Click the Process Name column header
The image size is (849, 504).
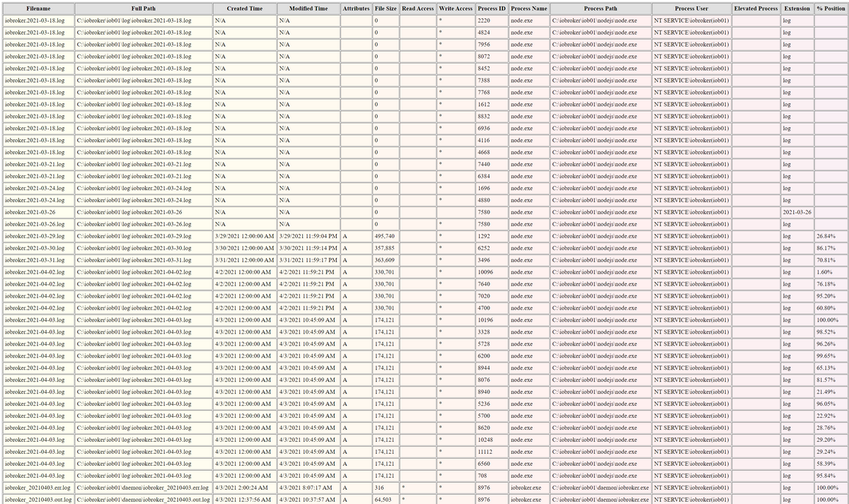coord(529,8)
